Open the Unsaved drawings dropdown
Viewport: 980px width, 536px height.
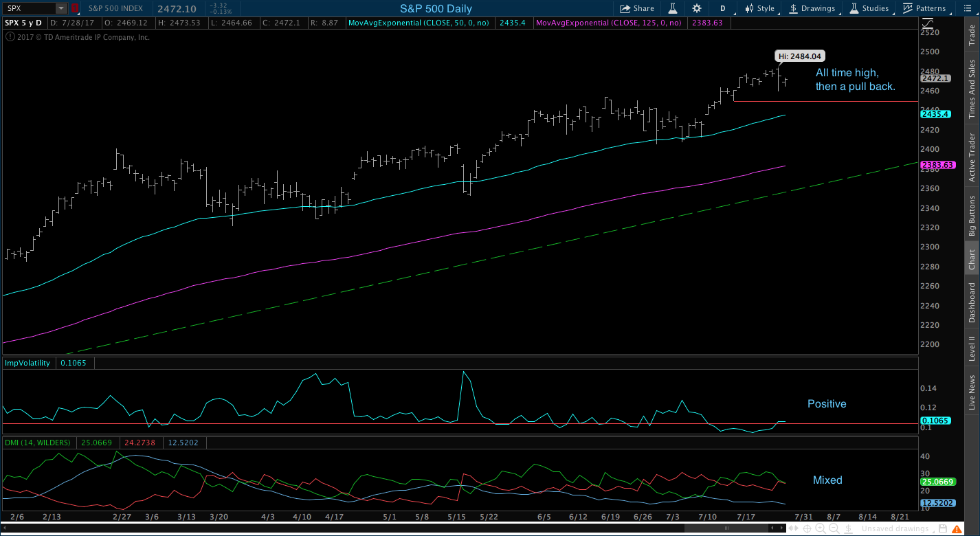tap(897, 528)
